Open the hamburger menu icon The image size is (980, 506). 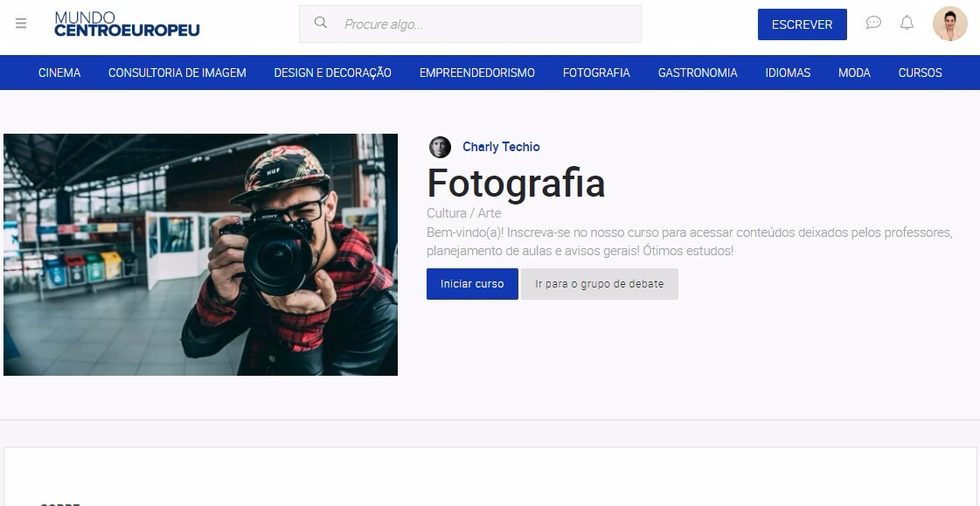tap(21, 24)
